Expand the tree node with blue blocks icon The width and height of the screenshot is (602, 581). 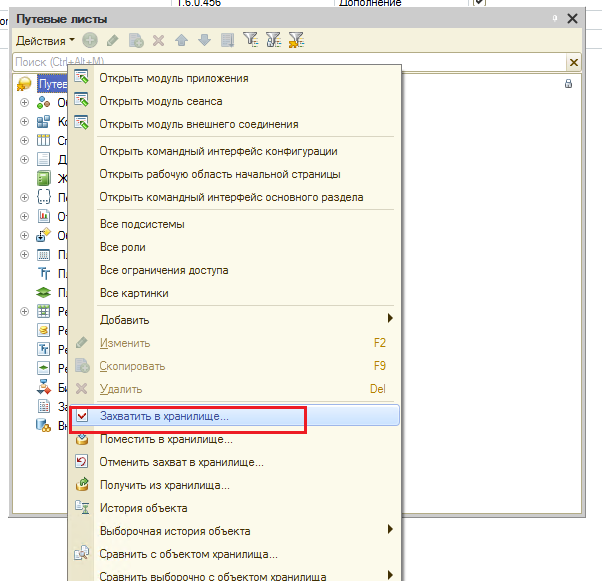[24, 121]
